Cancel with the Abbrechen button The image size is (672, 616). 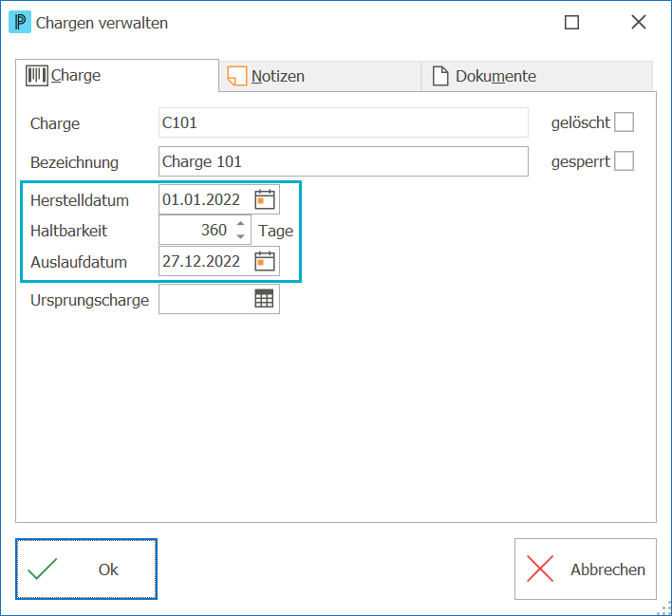pos(586,569)
